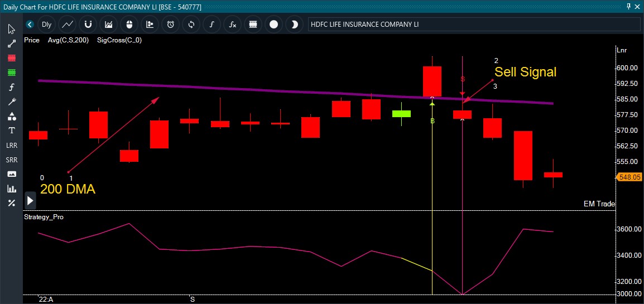This screenshot has width=644, height=304.
Task: Click the Lnr scale label
Action: [x=622, y=50]
